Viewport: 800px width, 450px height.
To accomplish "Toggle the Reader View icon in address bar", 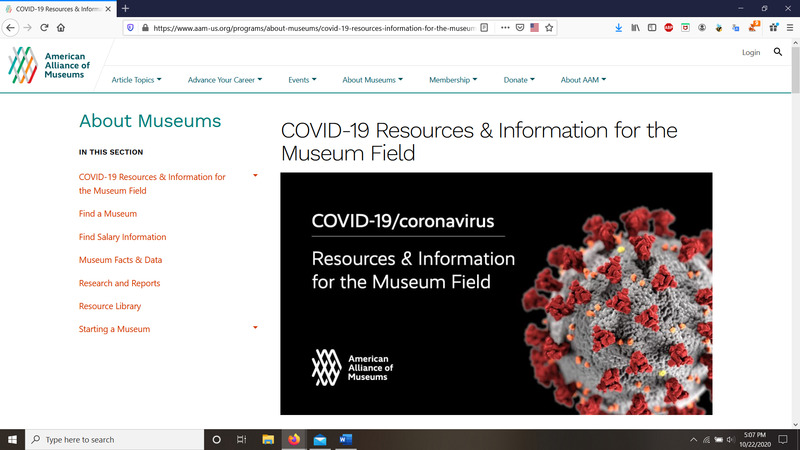I will tap(484, 28).
